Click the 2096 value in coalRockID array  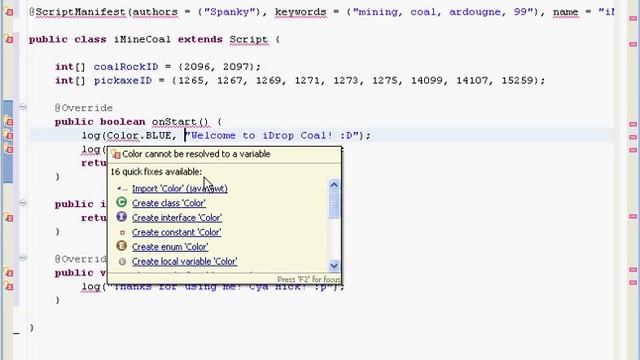tap(197, 67)
